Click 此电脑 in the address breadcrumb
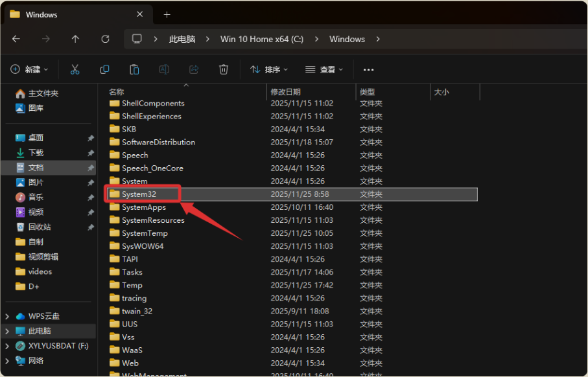Screen dimensions: 588x377 click(x=182, y=39)
